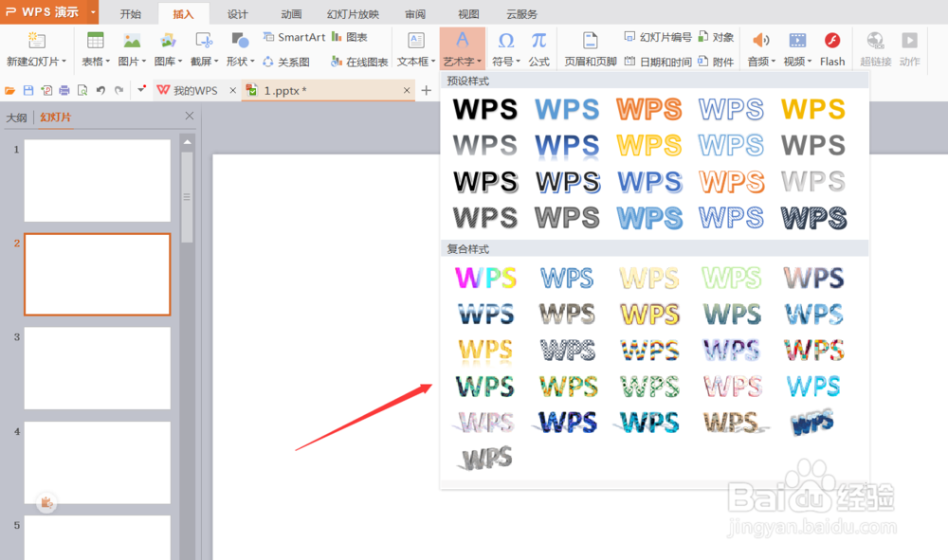Click the Audio (音频) speaker icon
The height and width of the screenshot is (560, 948).
tap(760, 41)
